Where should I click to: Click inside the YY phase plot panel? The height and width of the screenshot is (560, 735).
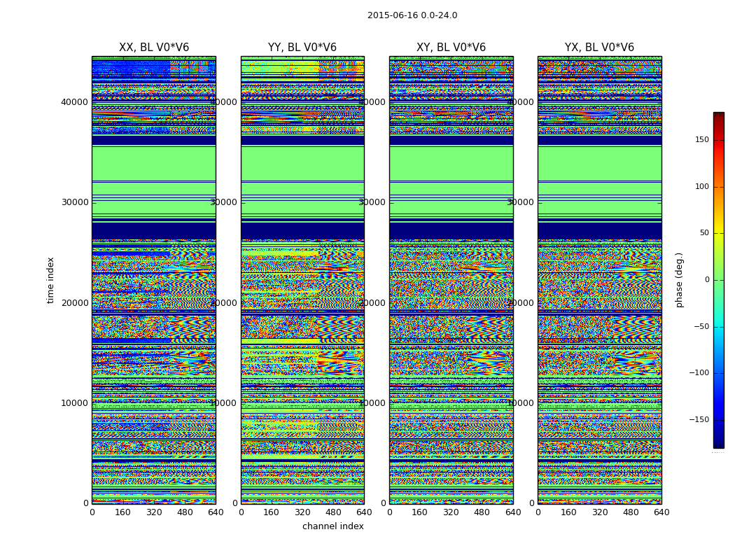click(302, 280)
